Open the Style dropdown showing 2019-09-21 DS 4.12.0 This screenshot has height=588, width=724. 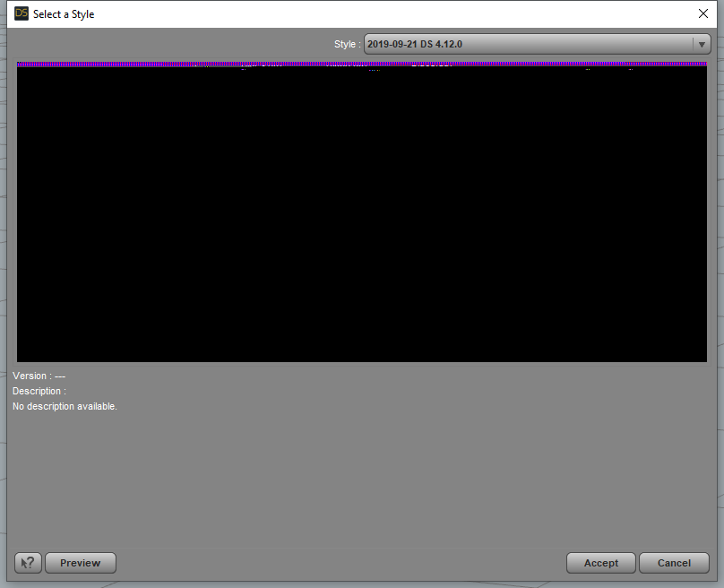click(537, 44)
